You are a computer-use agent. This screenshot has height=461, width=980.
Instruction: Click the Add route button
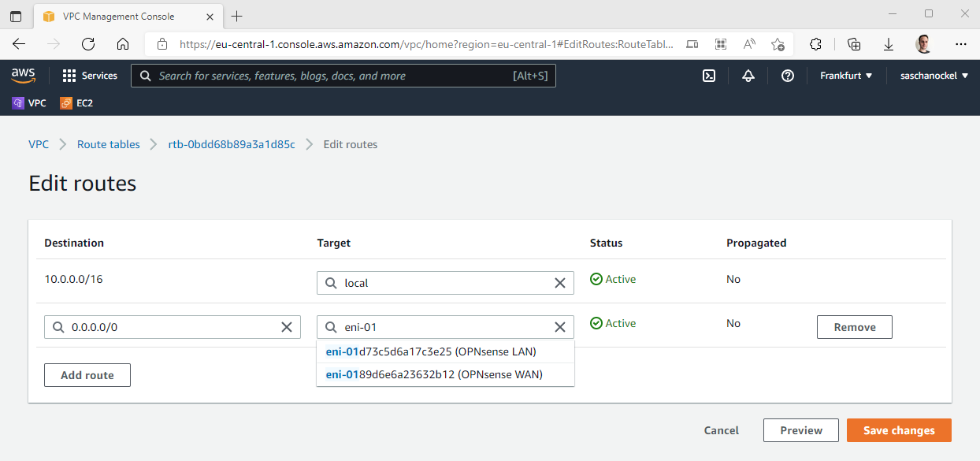pyautogui.click(x=87, y=375)
